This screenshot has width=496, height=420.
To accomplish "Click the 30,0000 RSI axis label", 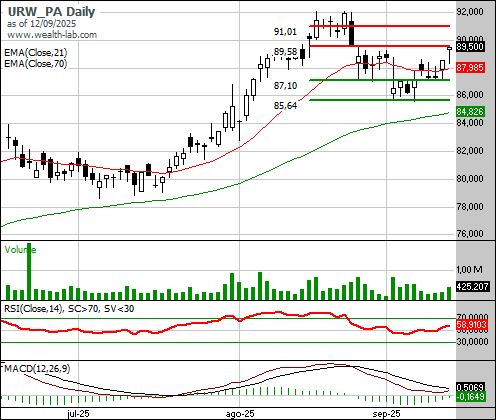I will pos(473,341).
